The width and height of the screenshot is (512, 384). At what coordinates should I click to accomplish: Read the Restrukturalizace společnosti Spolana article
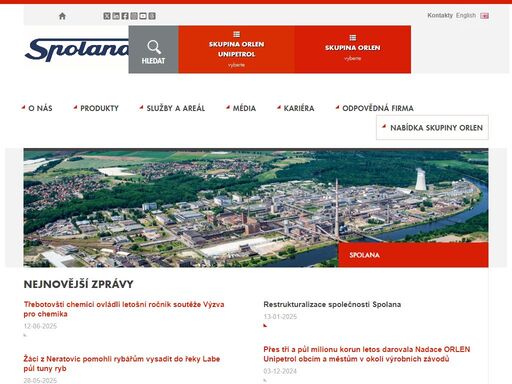pos(332,304)
